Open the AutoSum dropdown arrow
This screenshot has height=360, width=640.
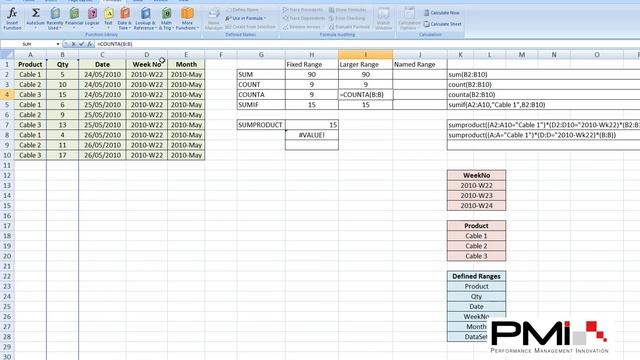[x=36, y=28]
